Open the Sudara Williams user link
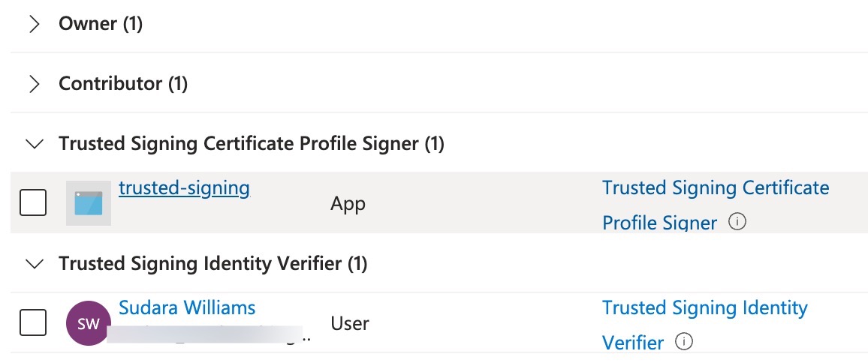The image size is (868, 363). coord(187,307)
